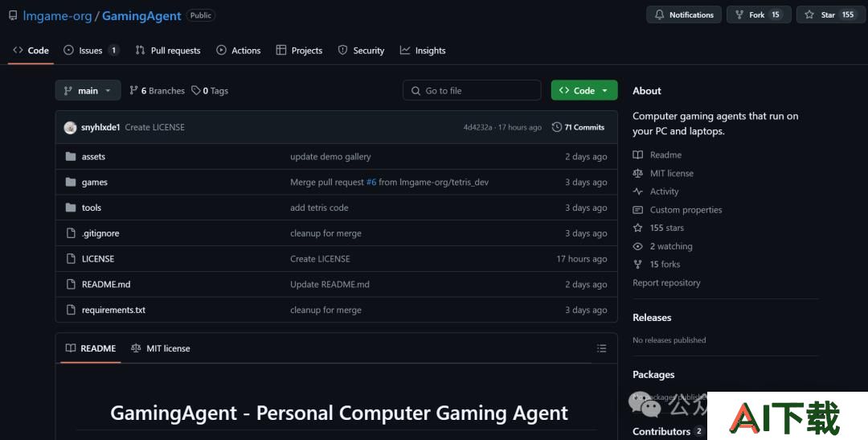Open the lmgame-org organization link

(x=57, y=16)
